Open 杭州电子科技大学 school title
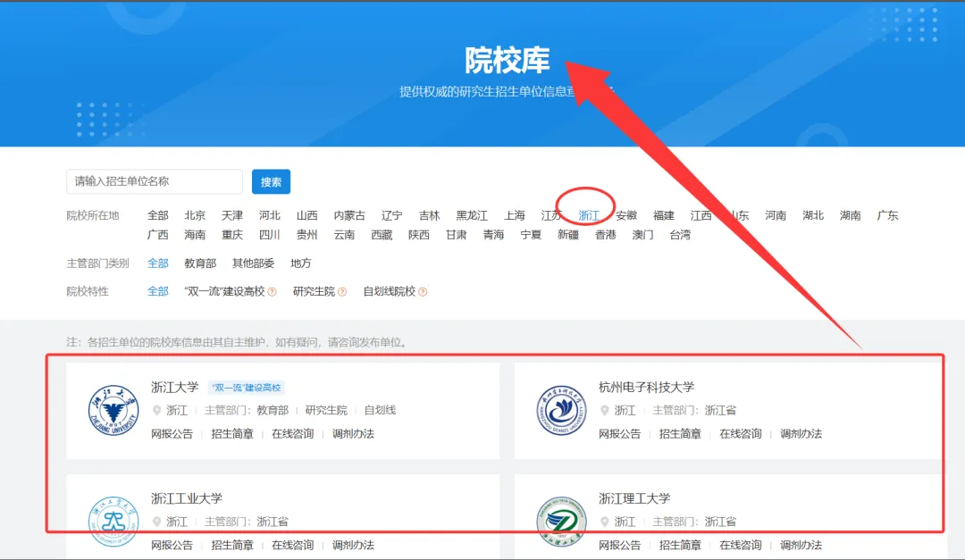The width and height of the screenshot is (965, 560). click(646, 387)
